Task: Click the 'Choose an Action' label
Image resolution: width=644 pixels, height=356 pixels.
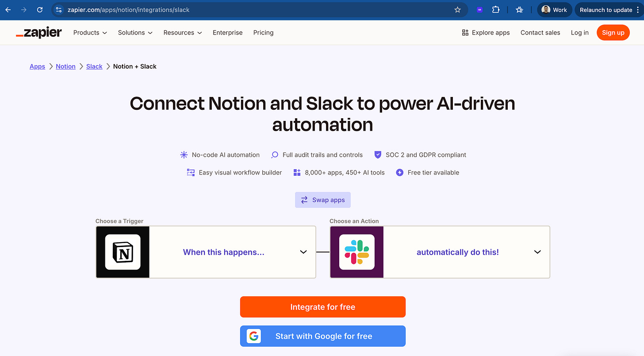Action: (354, 221)
